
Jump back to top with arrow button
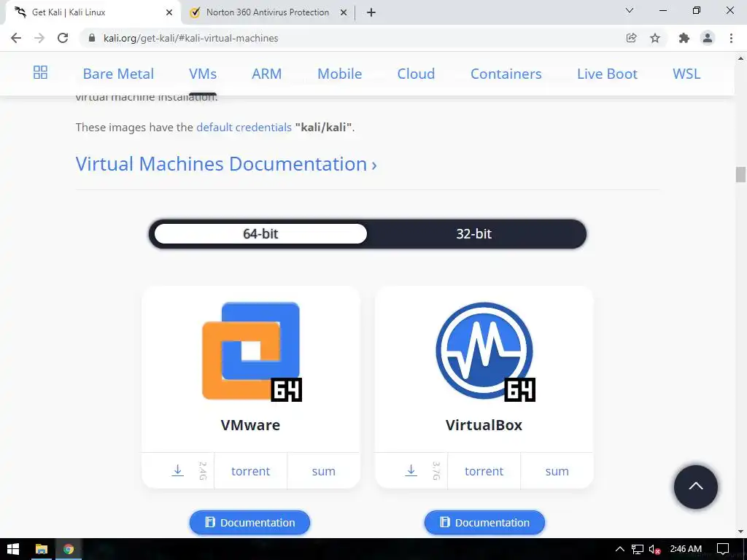coord(695,486)
